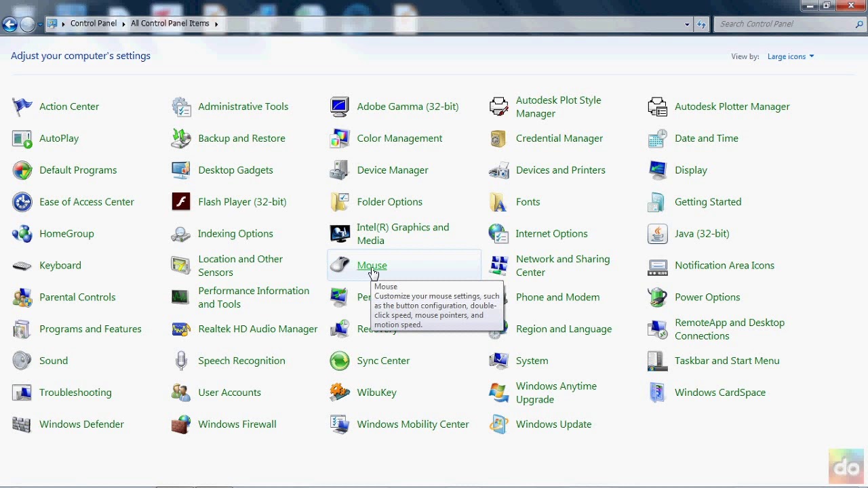Expand the Control Panel breadcrumb arrow
Image resolution: width=868 pixels, height=488 pixels.
click(123, 24)
